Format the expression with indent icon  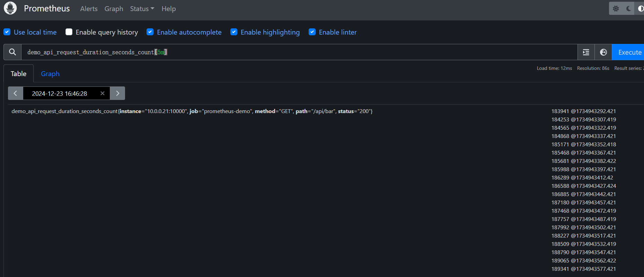[x=586, y=52]
